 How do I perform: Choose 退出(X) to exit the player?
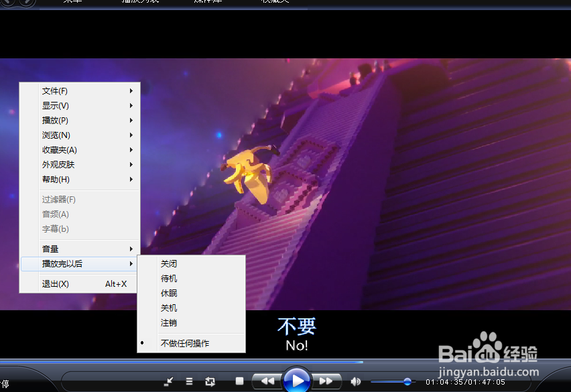[x=80, y=284]
